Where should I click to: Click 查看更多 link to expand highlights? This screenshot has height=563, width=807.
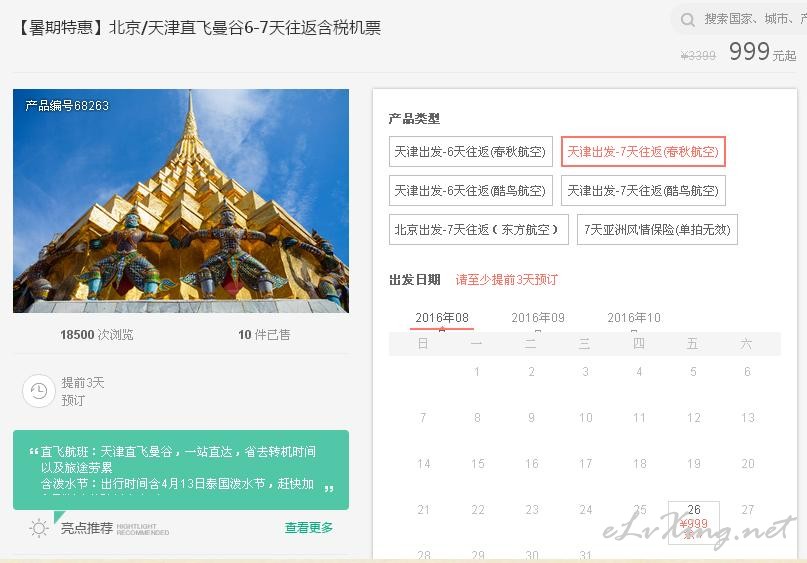[309, 528]
